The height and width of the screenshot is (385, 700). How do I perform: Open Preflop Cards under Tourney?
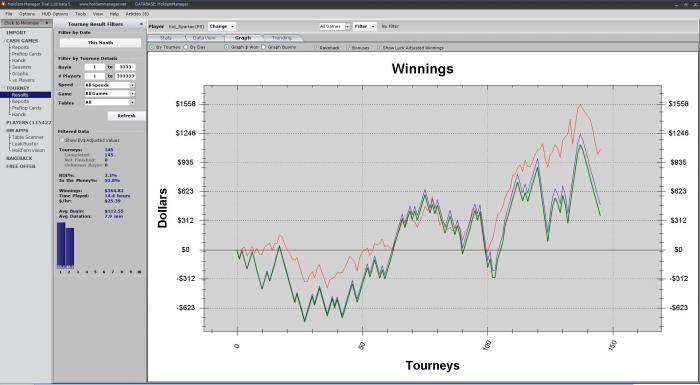pos(26,108)
